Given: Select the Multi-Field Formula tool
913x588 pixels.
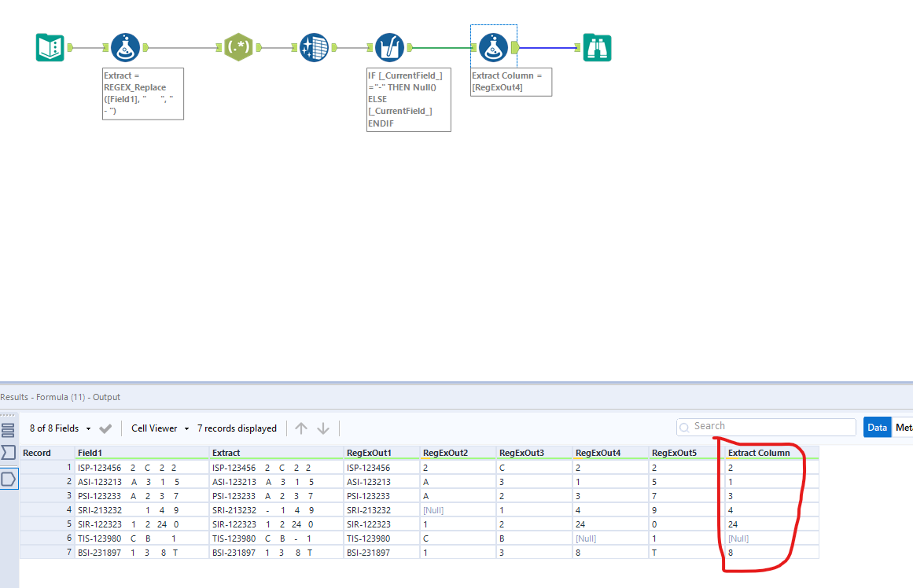Looking at the screenshot, I should pyautogui.click(x=391, y=47).
